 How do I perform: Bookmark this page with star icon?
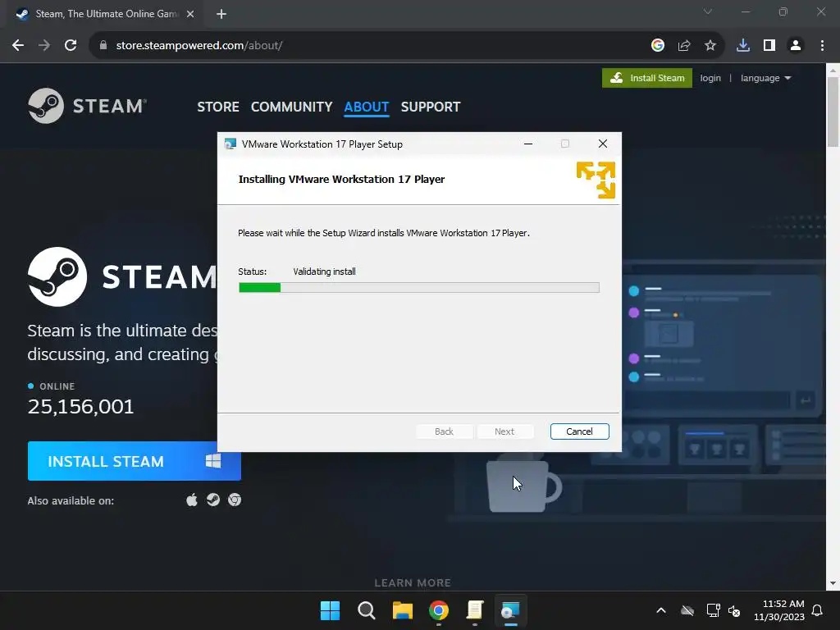(x=710, y=46)
